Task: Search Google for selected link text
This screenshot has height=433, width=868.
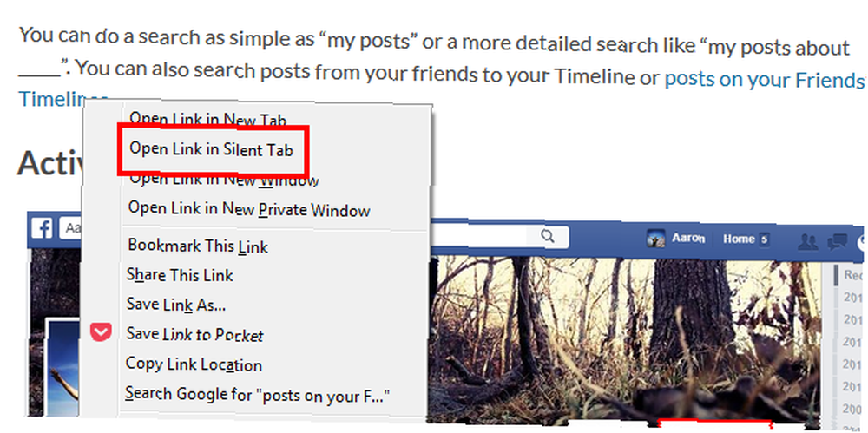Action: click(x=258, y=394)
